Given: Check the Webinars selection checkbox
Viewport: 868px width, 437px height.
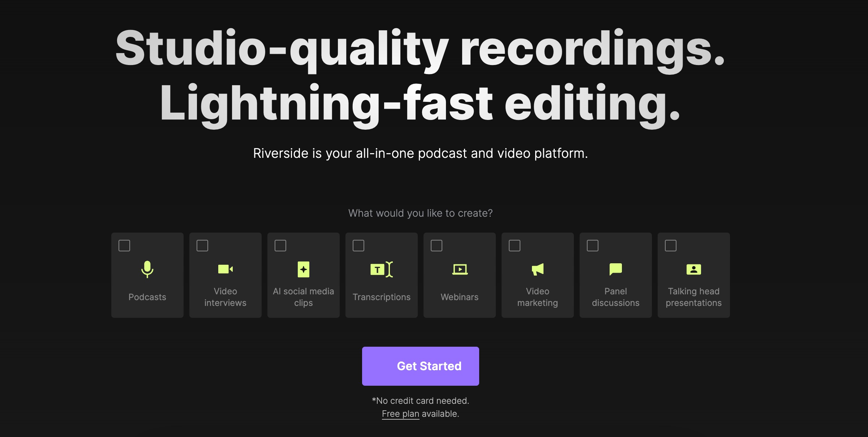Looking at the screenshot, I should pyautogui.click(x=436, y=244).
